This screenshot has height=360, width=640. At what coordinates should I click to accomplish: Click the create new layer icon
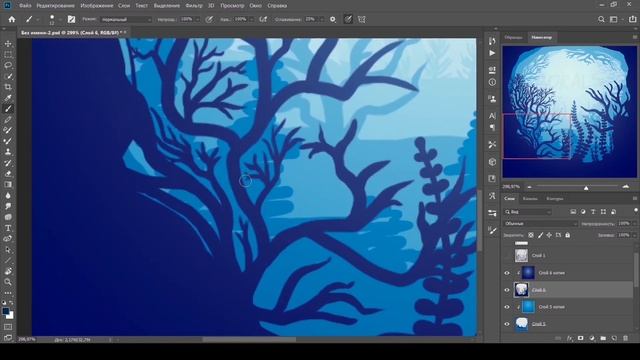pos(614,338)
